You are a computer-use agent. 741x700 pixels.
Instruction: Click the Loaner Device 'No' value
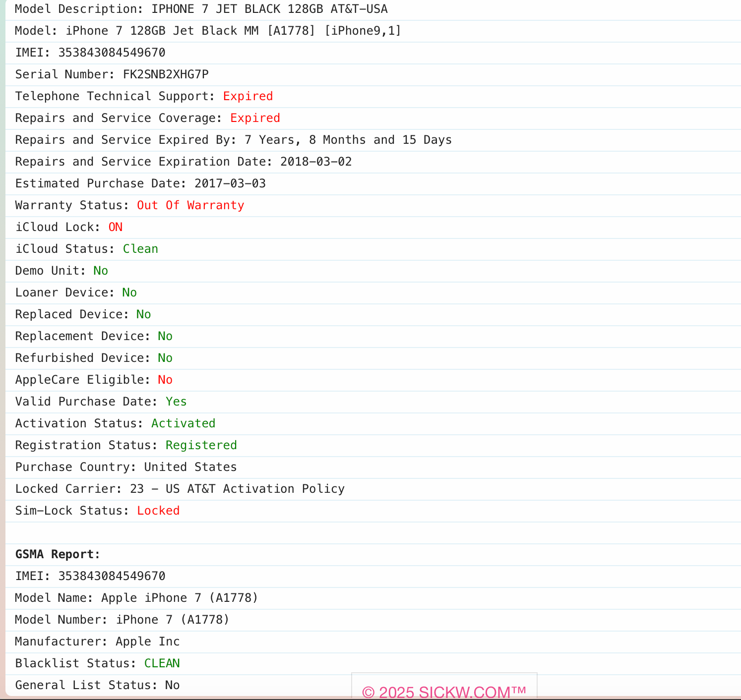(x=129, y=292)
